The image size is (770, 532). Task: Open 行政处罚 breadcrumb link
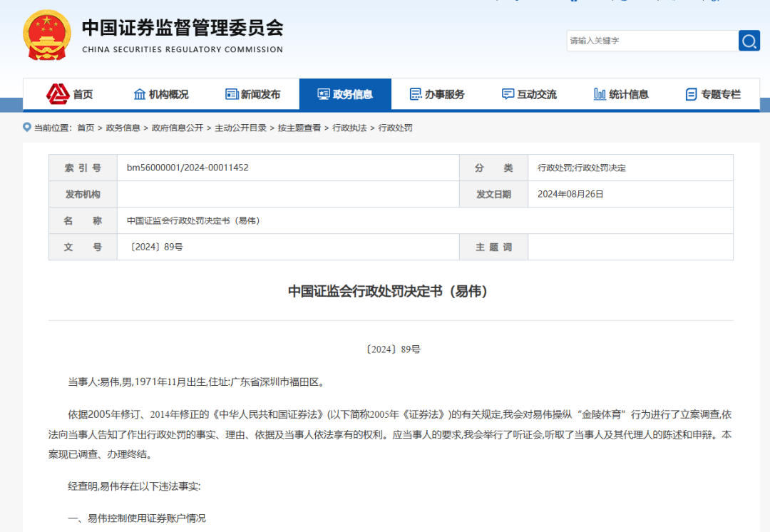[395, 128]
